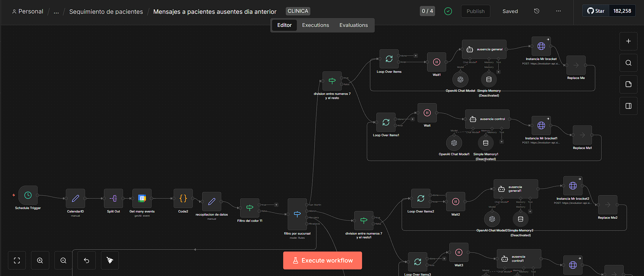644x276 pixels.
Task: Zoom in on the canvas
Action: (40, 260)
